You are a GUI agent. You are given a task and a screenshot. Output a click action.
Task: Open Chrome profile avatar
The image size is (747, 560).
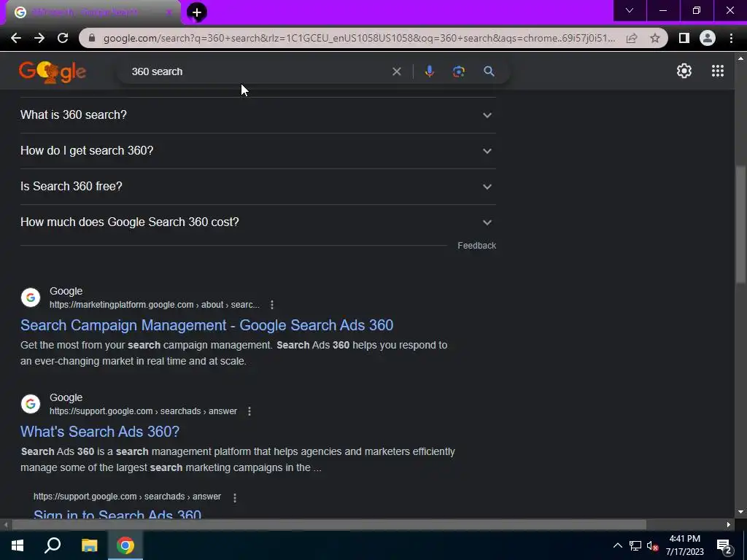(708, 38)
